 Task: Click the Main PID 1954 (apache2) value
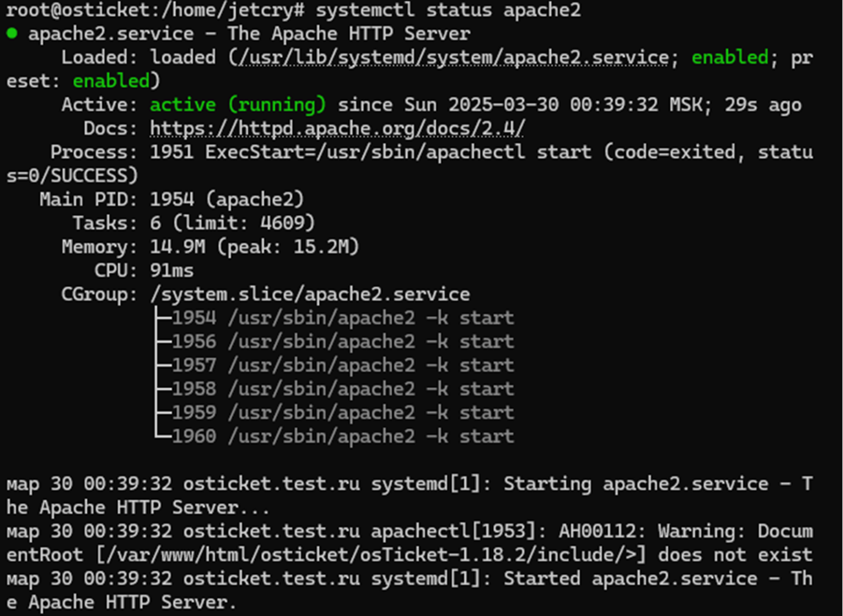pos(227,199)
